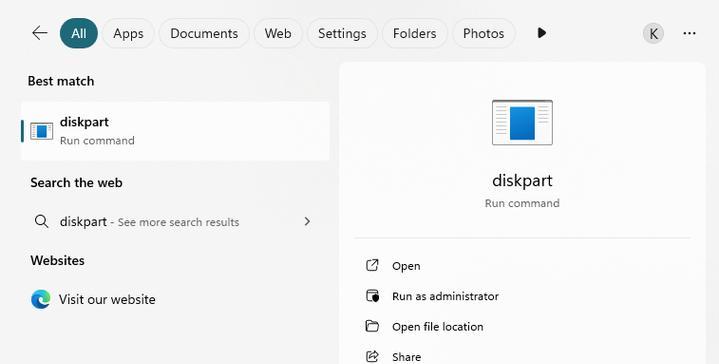719x364 pixels.
Task: Click the Share icon in the actions list
Action: pyautogui.click(x=372, y=356)
